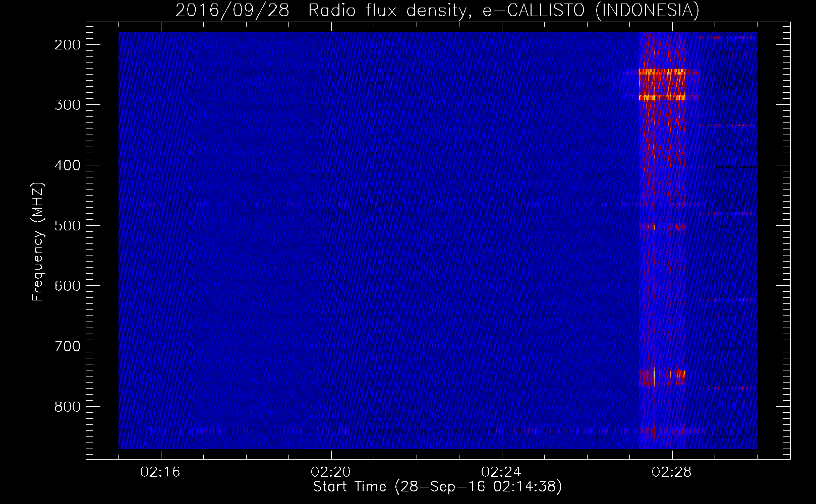Click the 300 frequency tick label
Image resolution: width=816 pixels, height=504 pixels.
point(67,105)
